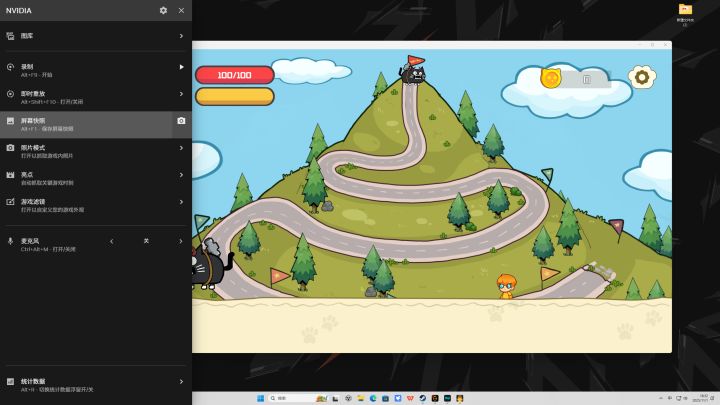Image resolution: width=720 pixels, height=405 pixels.
Task: Open the 游戏滤镜 game filter row
Action: point(96,205)
